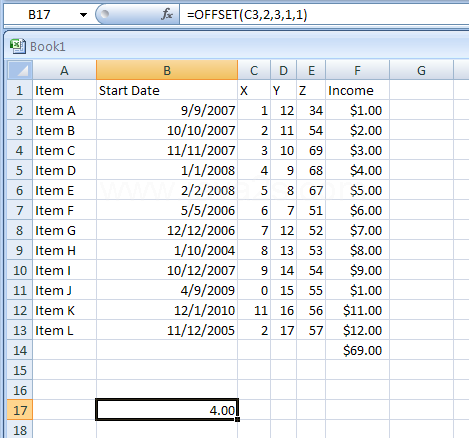Screen dimensions: 469x438
Task: Click the formula bar resize handle circle
Action: click(105, 14)
